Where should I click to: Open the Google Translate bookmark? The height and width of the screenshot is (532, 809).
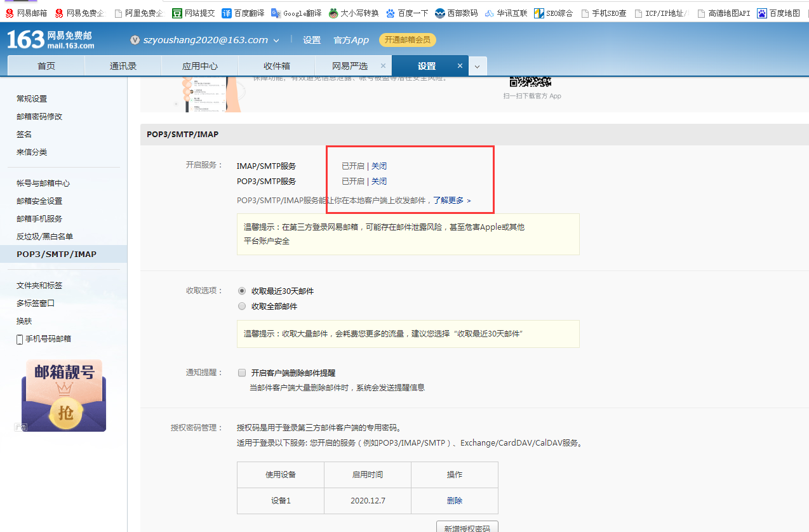click(x=296, y=13)
